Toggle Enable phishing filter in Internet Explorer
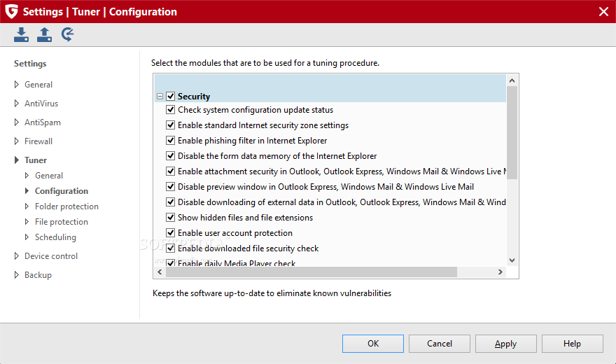 pyautogui.click(x=171, y=140)
